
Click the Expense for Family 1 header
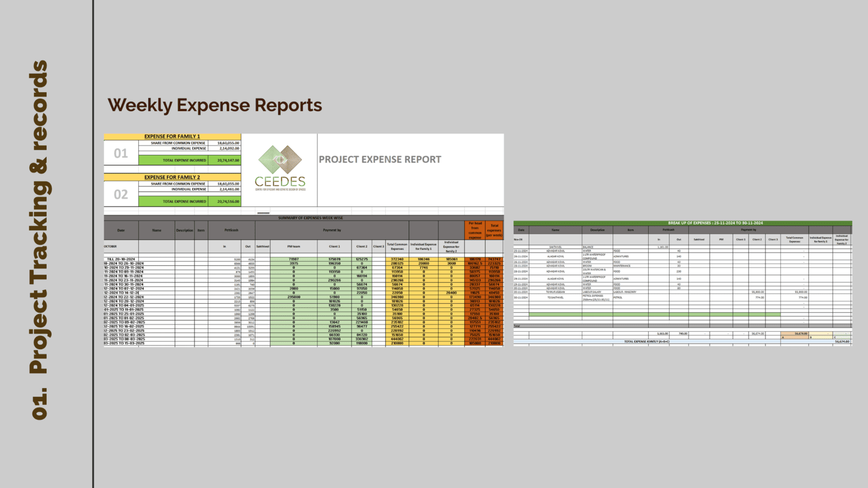(x=172, y=137)
